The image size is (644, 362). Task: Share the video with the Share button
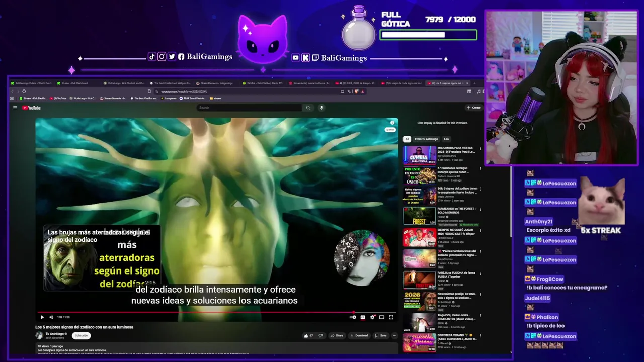click(x=337, y=335)
